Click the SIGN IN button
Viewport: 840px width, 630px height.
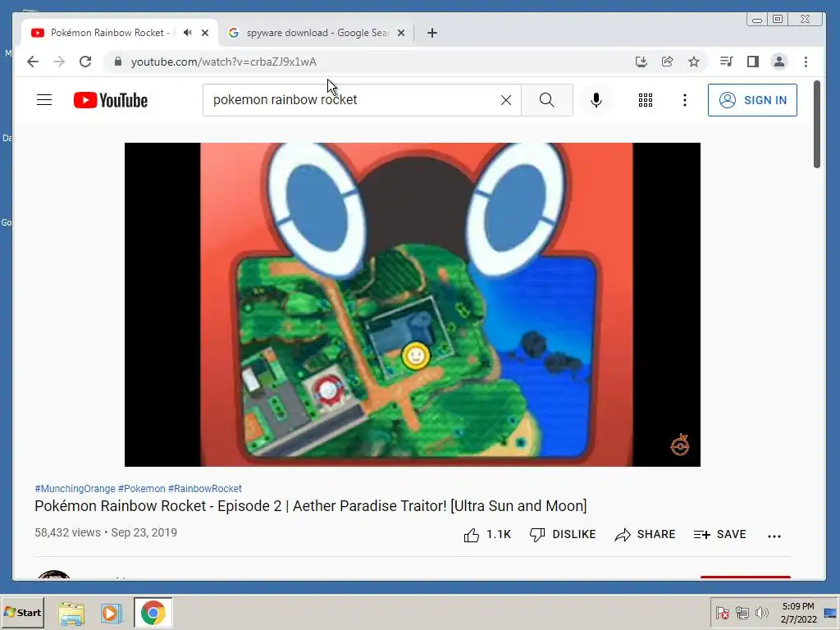pyautogui.click(x=752, y=99)
